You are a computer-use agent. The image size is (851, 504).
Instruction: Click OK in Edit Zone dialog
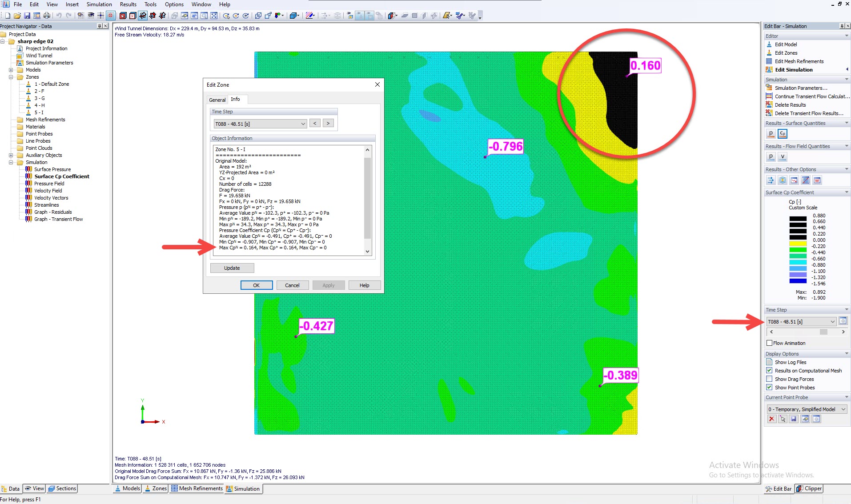point(257,285)
